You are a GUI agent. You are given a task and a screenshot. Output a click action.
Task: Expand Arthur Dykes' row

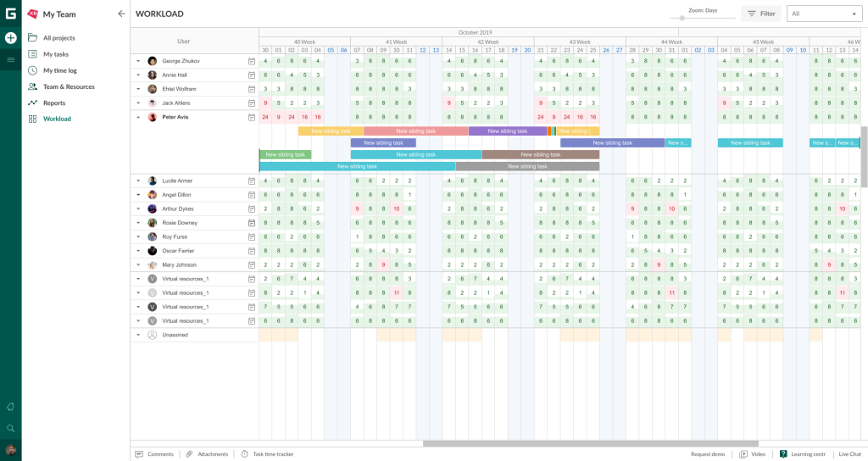pos(138,208)
